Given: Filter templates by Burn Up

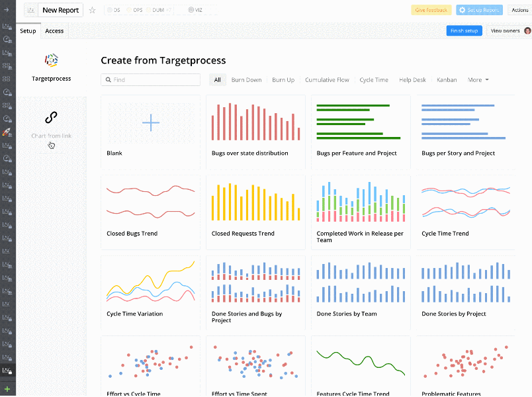Looking at the screenshot, I should (x=283, y=80).
